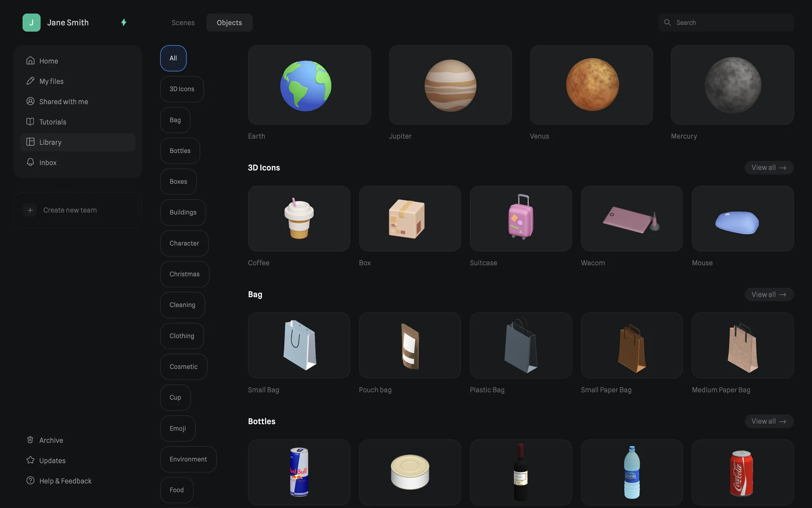The width and height of the screenshot is (812, 508).
Task: Click the Inbox bell icon
Action: 30,162
